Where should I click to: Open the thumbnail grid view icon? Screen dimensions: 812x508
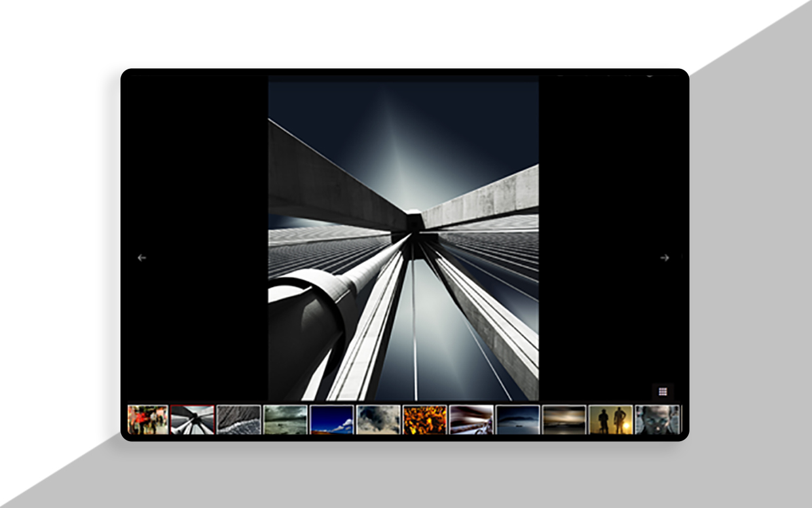point(663,391)
